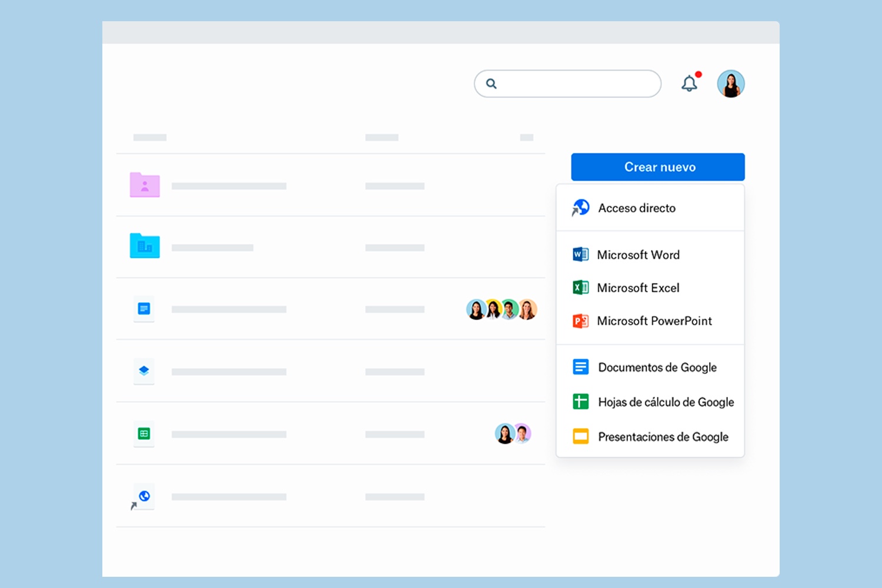This screenshot has height=588, width=882.
Task: Click the search magnifier icon
Action: (x=492, y=83)
